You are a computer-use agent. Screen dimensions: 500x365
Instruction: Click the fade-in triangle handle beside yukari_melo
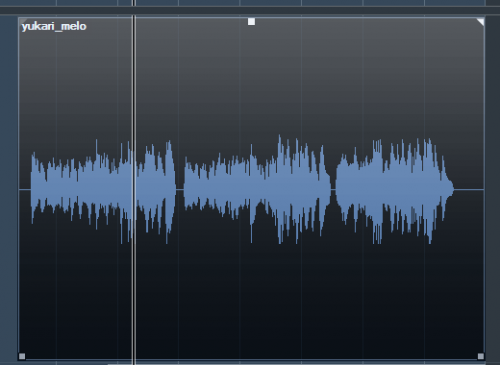pyautogui.click(x=23, y=22)
